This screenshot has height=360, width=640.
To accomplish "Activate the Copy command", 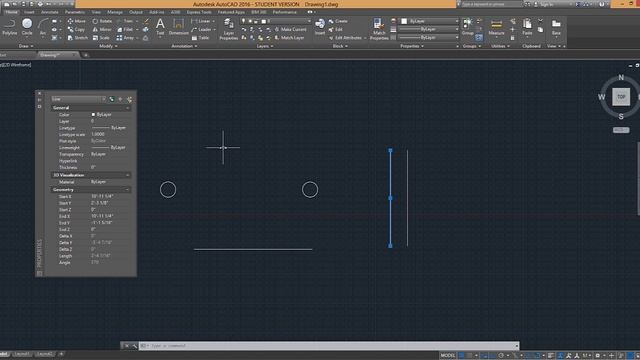I will tap(76, 29).
